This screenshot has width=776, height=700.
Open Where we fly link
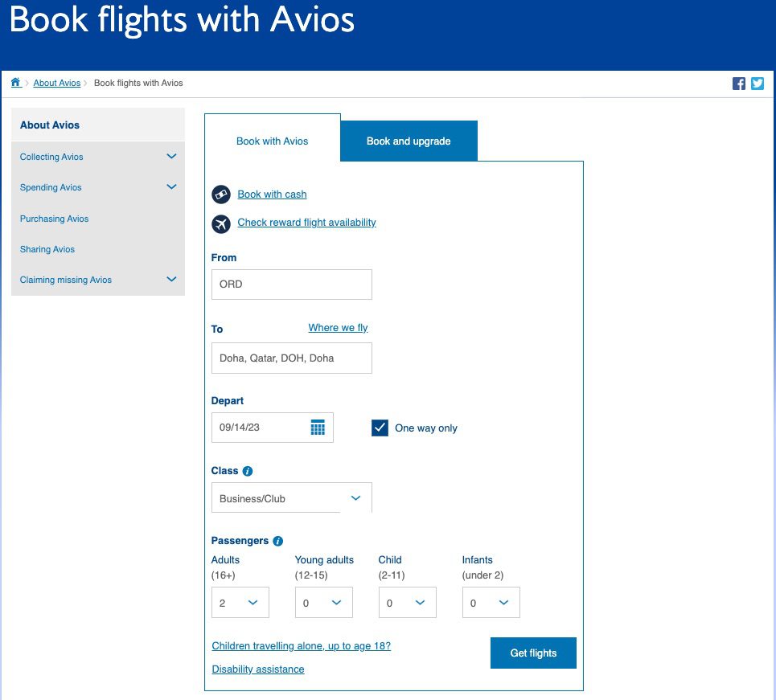pyautogui.click(x=338, y=327)
